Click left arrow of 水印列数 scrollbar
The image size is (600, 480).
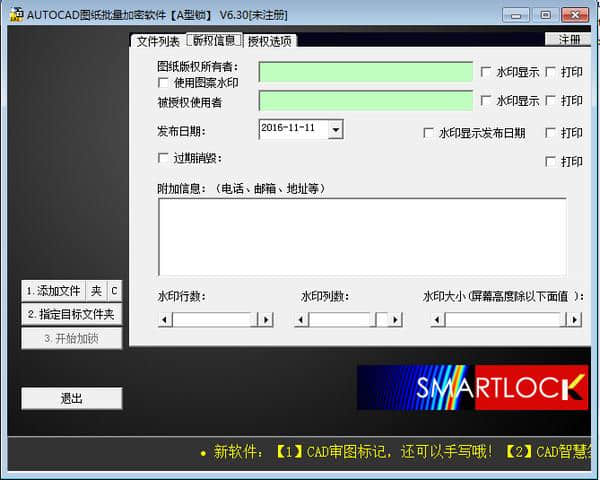pos(302,320)
